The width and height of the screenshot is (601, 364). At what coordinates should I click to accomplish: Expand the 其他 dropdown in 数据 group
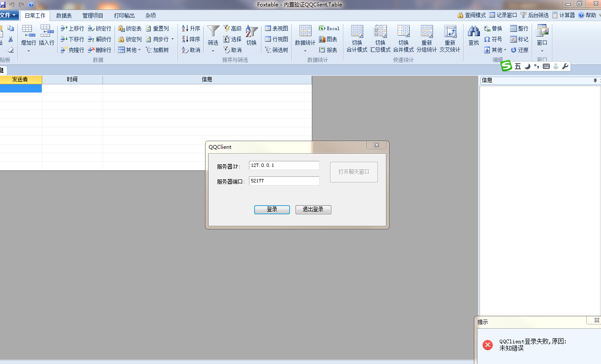click(x=139, y=50)
